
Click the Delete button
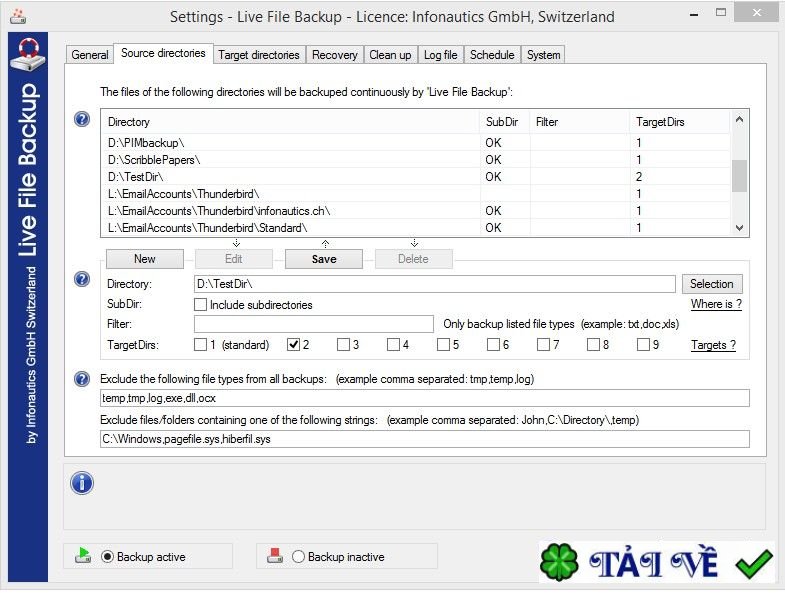pyautogui.click(x=413, y=259)
